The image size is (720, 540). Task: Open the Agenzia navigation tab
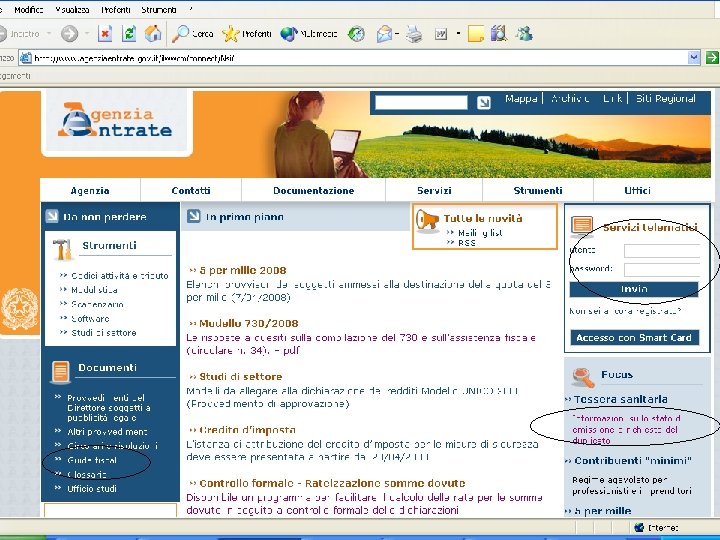coord(90,190)
